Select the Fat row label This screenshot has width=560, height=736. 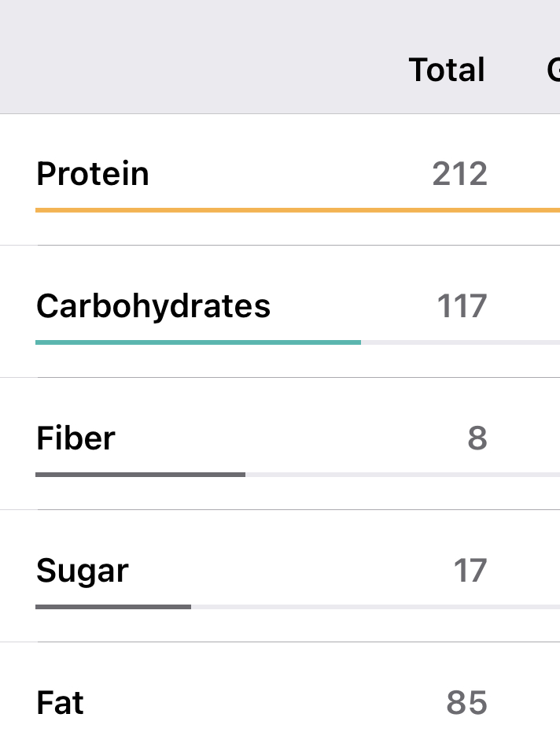(60, 703)
